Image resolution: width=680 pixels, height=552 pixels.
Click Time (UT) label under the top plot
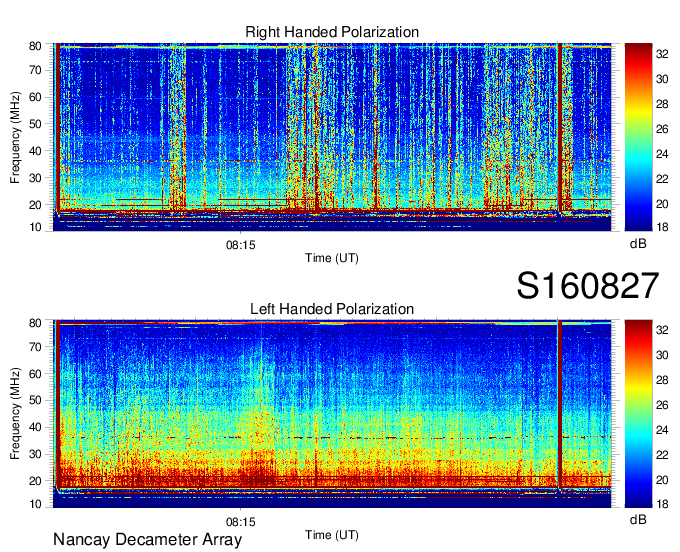(x=332, y=258)
